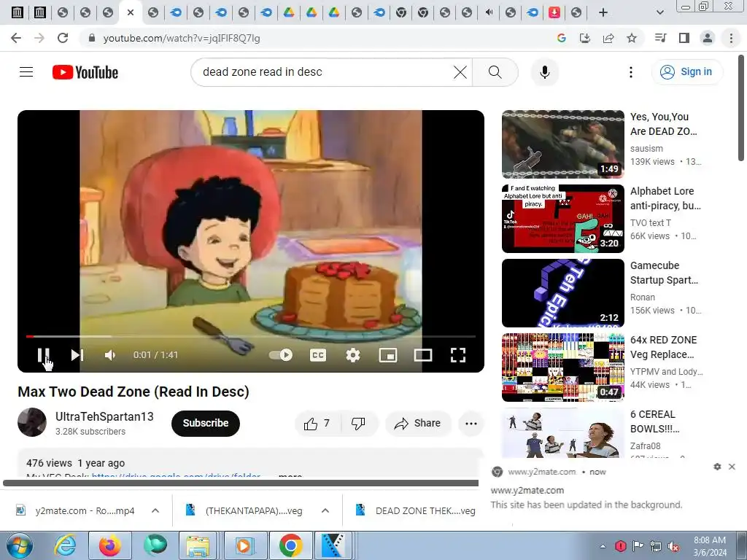Open the Share dialog

418,424
